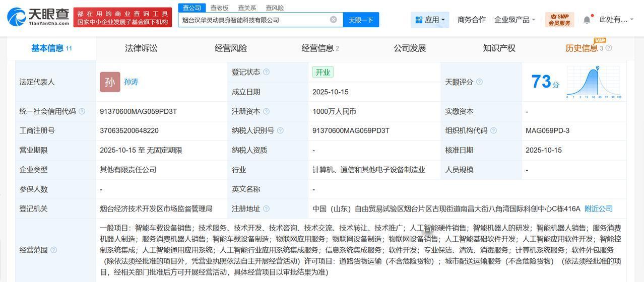
Task: Click the red promotional banner beside logo
Action: pyautogui.click(x=122, y=17)
